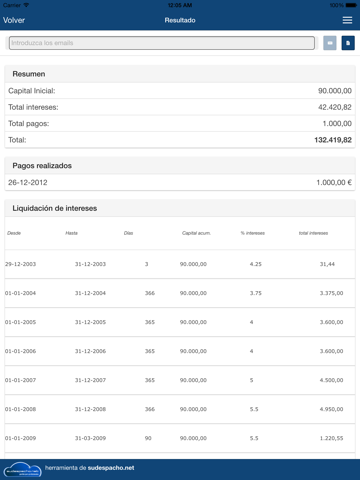
Task: Focus the 'Introduzca los emails' field
Action: tap(162, 43)
